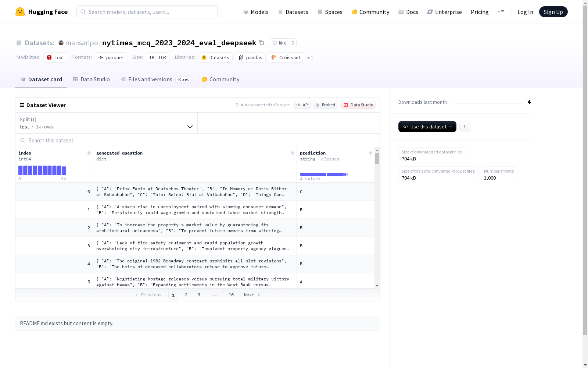
Task: Open the Use this dataset dropdown
Action: pos(427,127)
